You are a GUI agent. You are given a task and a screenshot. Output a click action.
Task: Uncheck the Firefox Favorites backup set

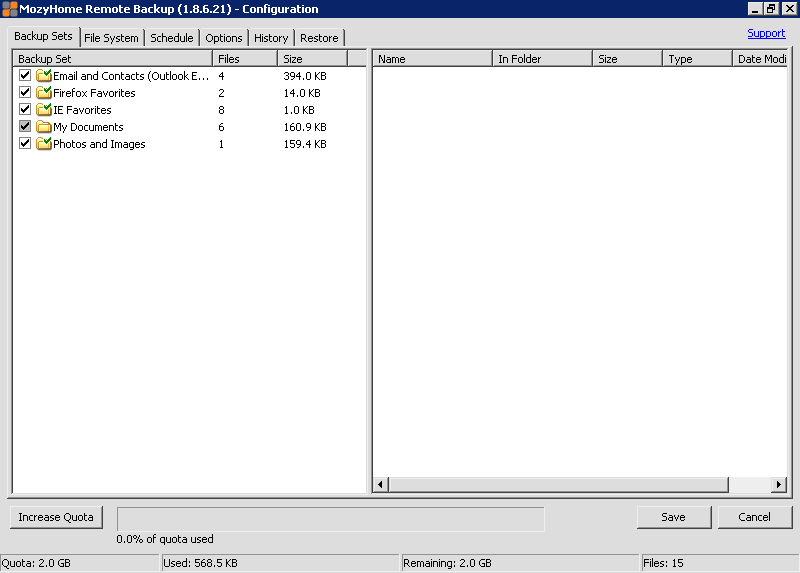point(24,92)
